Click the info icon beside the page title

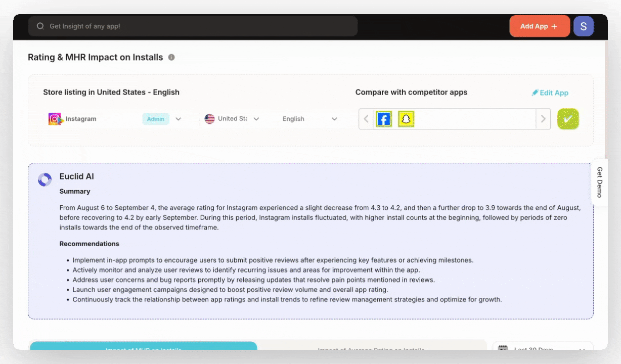[171, 57]
